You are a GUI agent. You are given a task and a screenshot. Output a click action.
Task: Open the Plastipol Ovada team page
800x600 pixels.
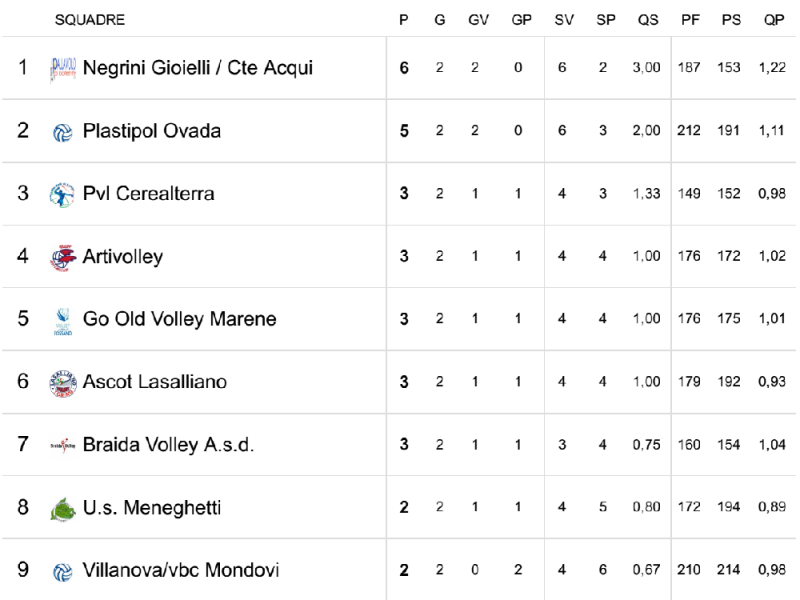coord(152,131)
